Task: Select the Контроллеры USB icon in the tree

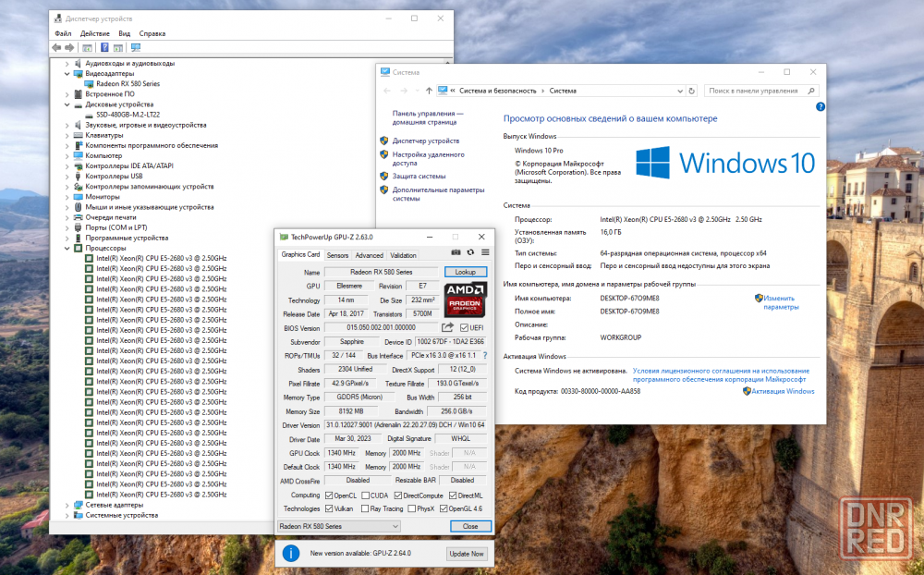Action: pos(78,177)
